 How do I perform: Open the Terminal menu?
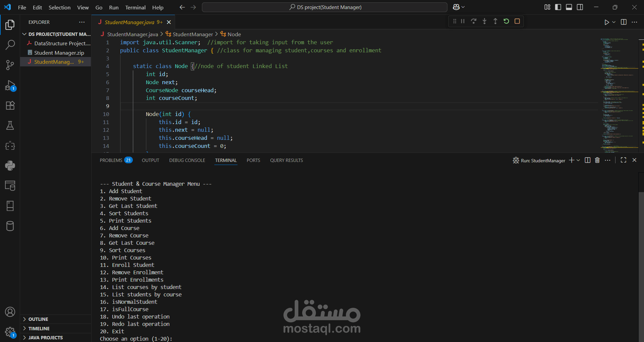coord(135,7)
